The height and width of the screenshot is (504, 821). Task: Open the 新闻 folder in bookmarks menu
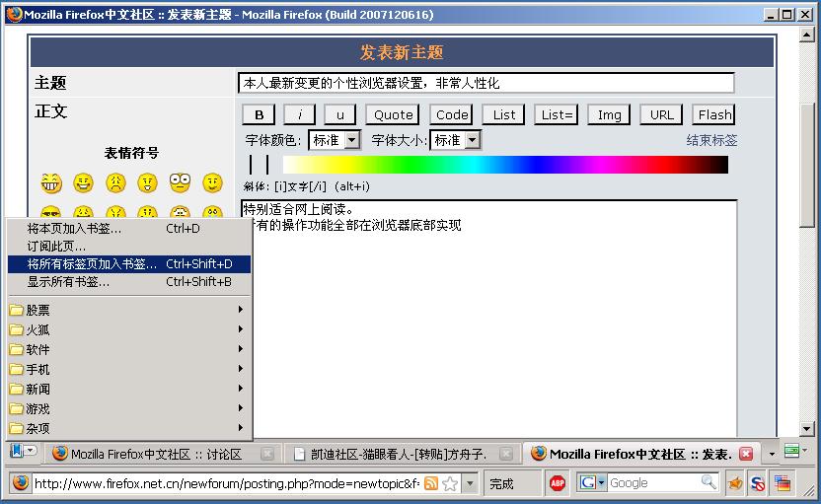pos(129,389)
